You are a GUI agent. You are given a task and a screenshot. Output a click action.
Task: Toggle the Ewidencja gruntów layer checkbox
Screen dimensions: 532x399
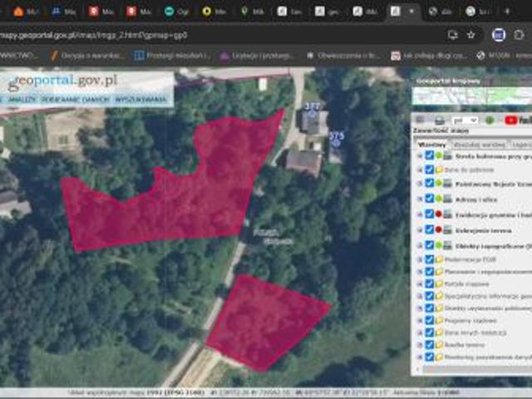point(429,214)
